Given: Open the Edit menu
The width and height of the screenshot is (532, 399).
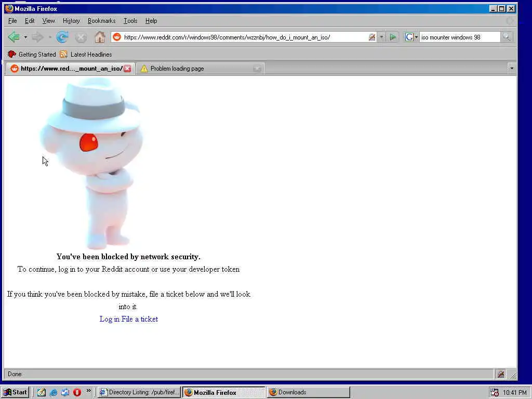Looking at the screenshot, I should click(30, 21).
